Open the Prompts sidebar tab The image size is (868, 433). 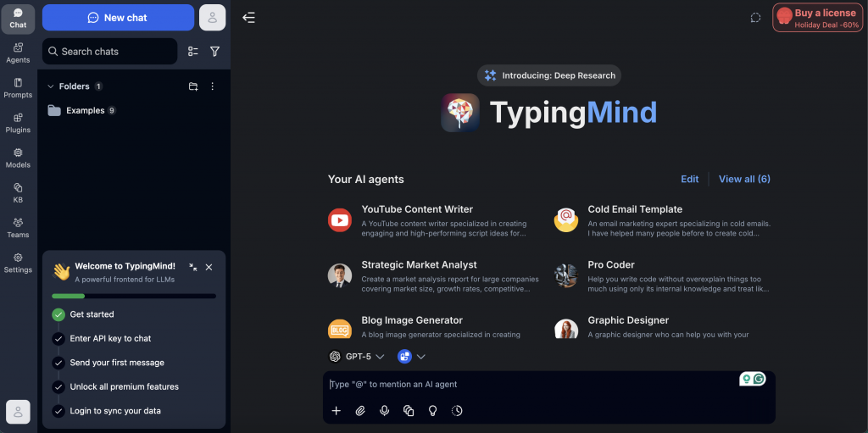click(x=18, y=87)
